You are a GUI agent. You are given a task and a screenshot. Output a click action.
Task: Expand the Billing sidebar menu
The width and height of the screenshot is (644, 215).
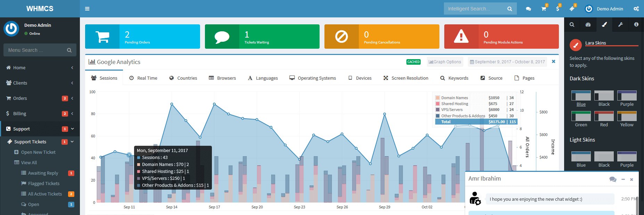coord(40,113)
